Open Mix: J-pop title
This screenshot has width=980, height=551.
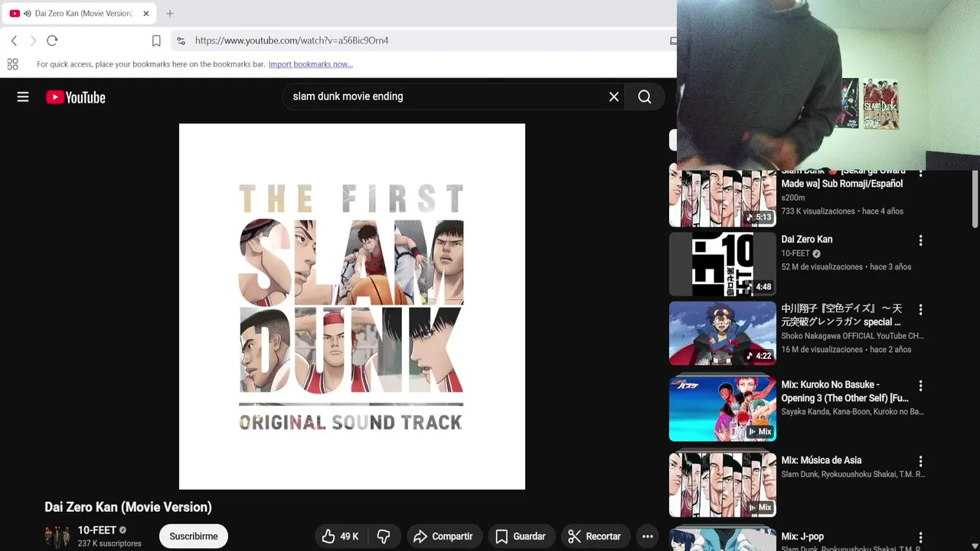(x=802, y=536)
